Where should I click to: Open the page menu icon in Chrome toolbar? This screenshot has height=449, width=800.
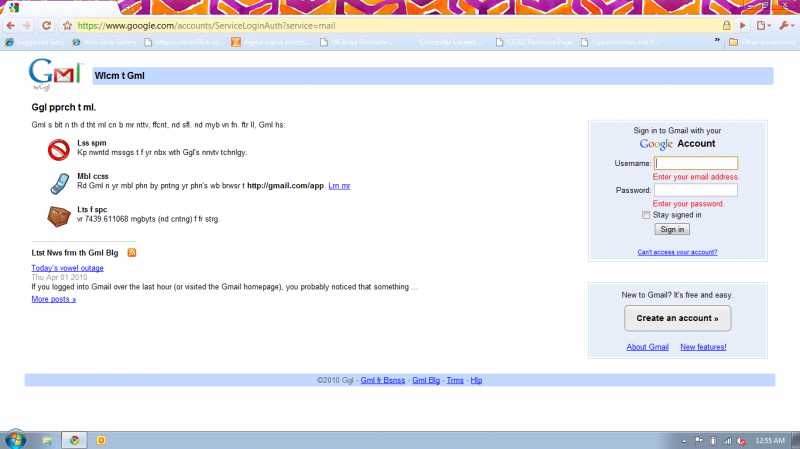(763, 26)
